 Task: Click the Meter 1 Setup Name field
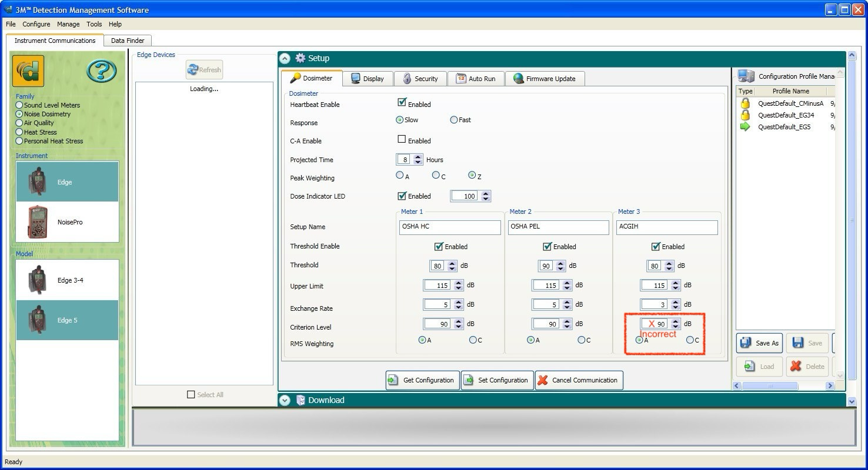pos(450,227)
